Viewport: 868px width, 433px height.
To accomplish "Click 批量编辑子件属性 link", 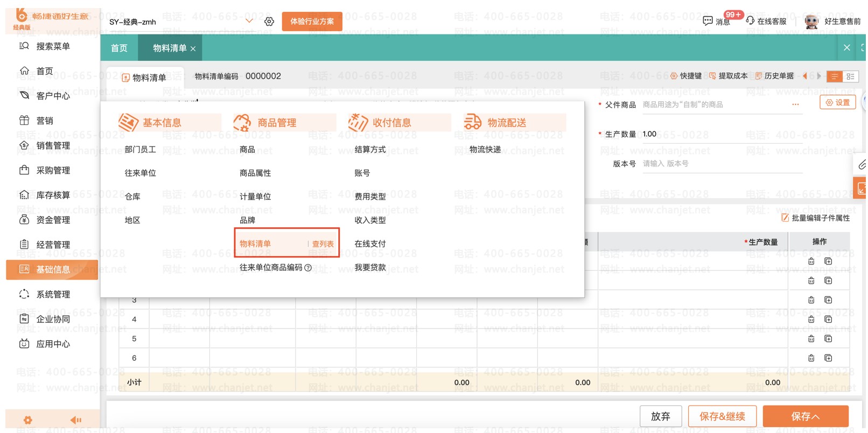I will 815,218.
